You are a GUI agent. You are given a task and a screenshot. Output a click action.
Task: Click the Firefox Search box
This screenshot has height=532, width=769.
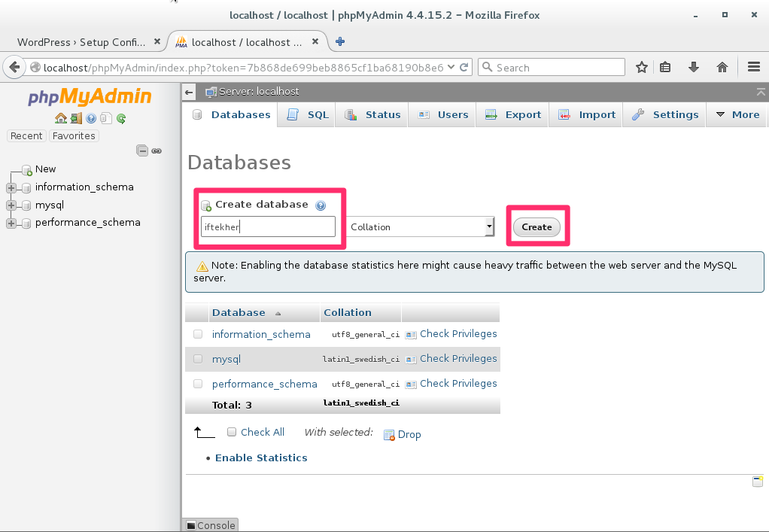tap(552, 67)
